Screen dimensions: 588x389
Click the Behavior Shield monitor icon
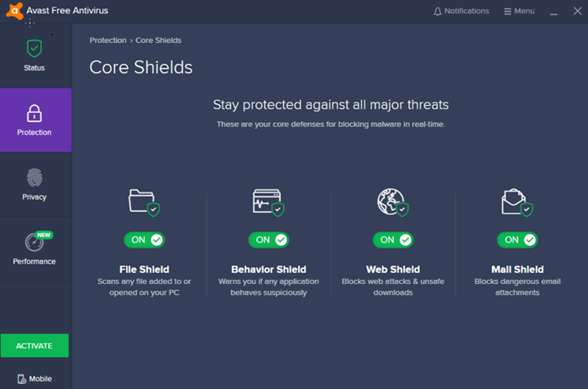point(268,202)
